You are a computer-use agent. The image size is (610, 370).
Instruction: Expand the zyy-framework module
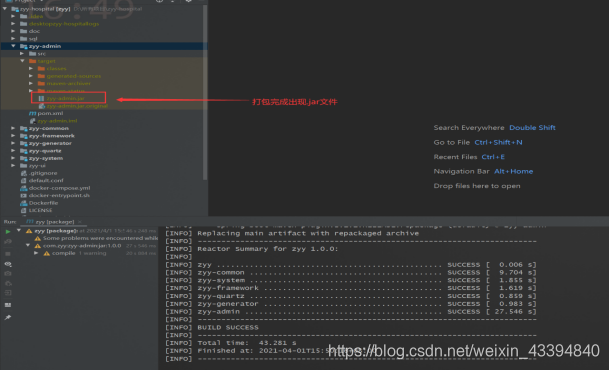[13, 136]
